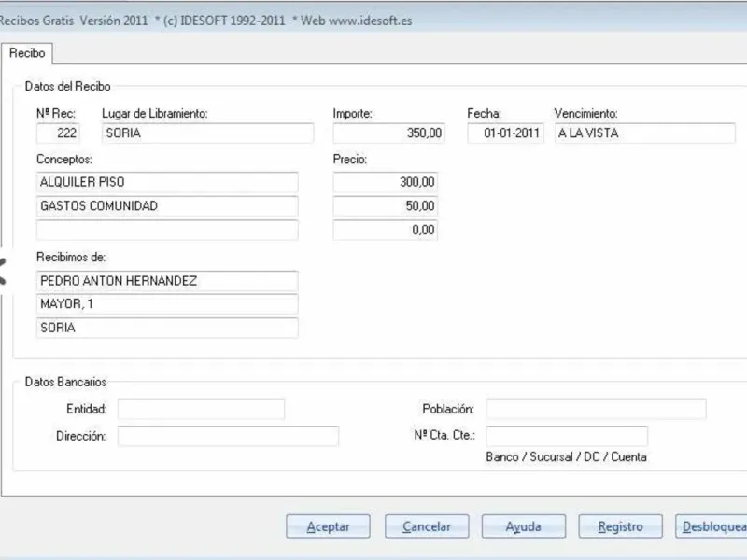747x560 pixels.
Task: Click the Aceptar button
Action: (x=329, y=526)
